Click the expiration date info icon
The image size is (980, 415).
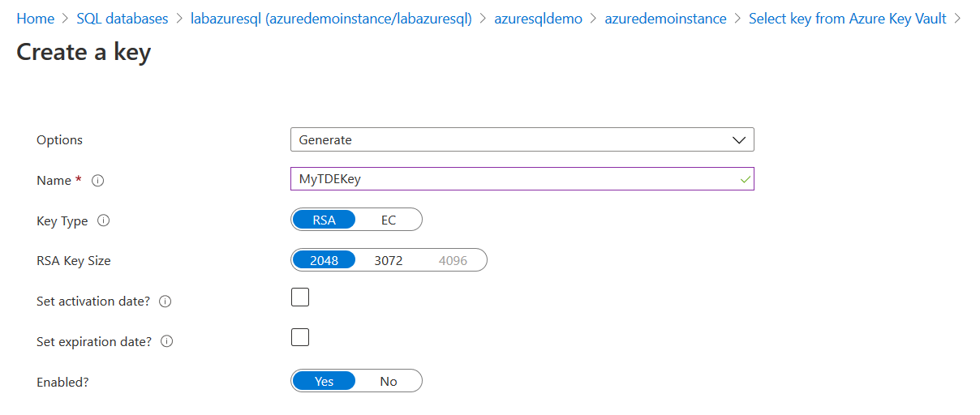click(167, 342)
